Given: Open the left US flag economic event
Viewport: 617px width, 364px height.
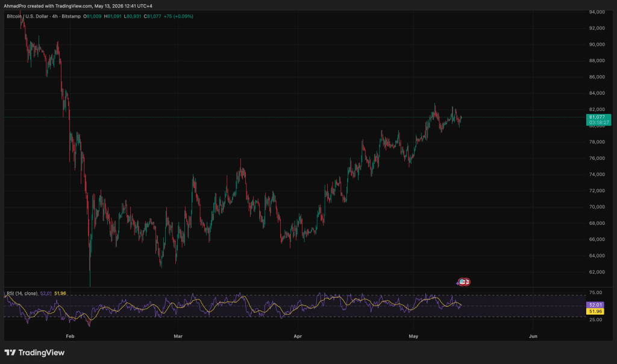Looking at the screenshot, I should tap(462, 282).
